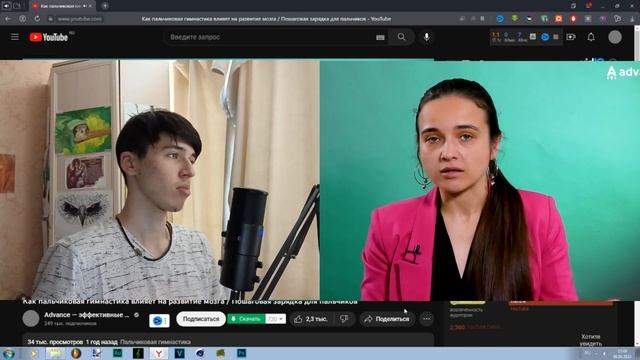Open the Advance channel avatar
Viewport: 640px width, 360px height.
point(31,319)
